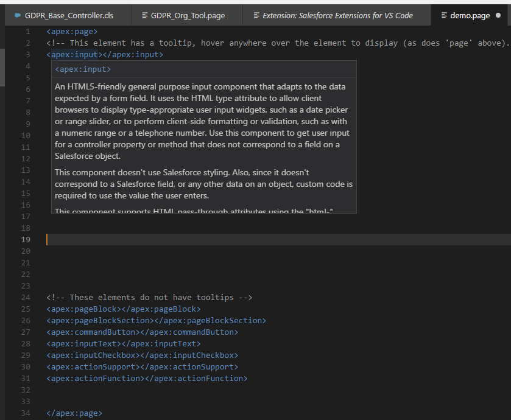Screen dimensions: 511x420
Task: Click the <apex:input> title in hover tooltip
Action: [83, 69]
